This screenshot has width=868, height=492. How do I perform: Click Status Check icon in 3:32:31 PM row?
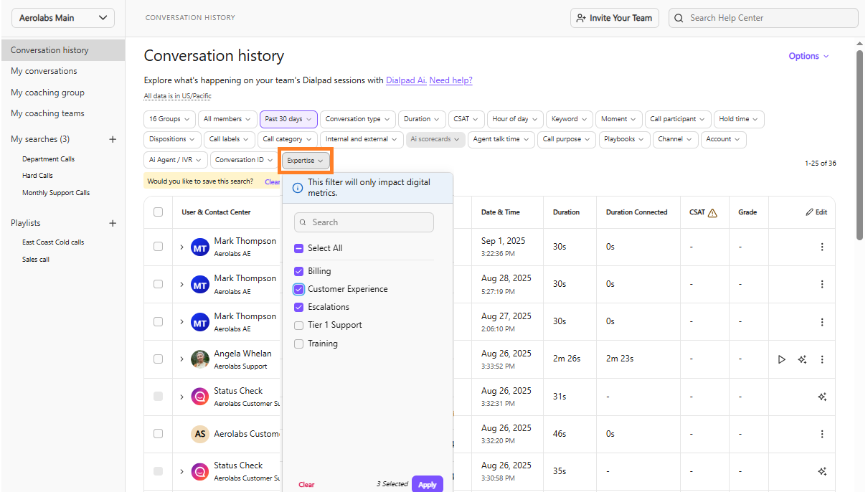pos(200,397)
